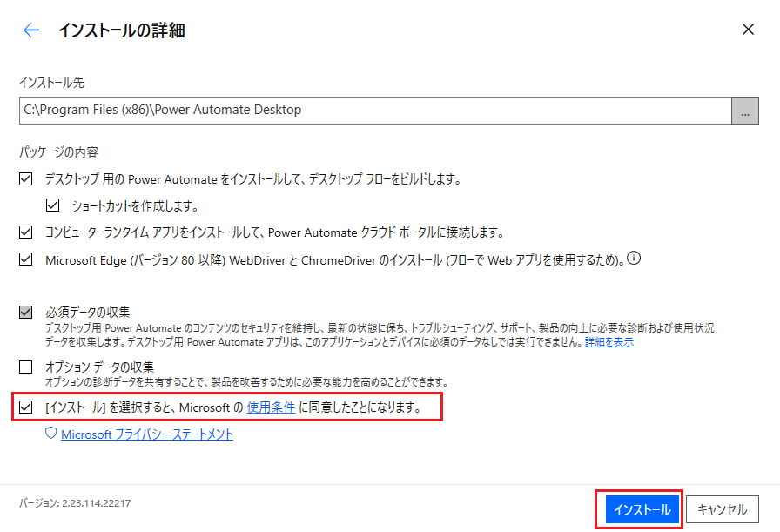The image size is (780, 532).
Task: Click the 必須データの収集 heading text
Action: (x=88, y=312)
